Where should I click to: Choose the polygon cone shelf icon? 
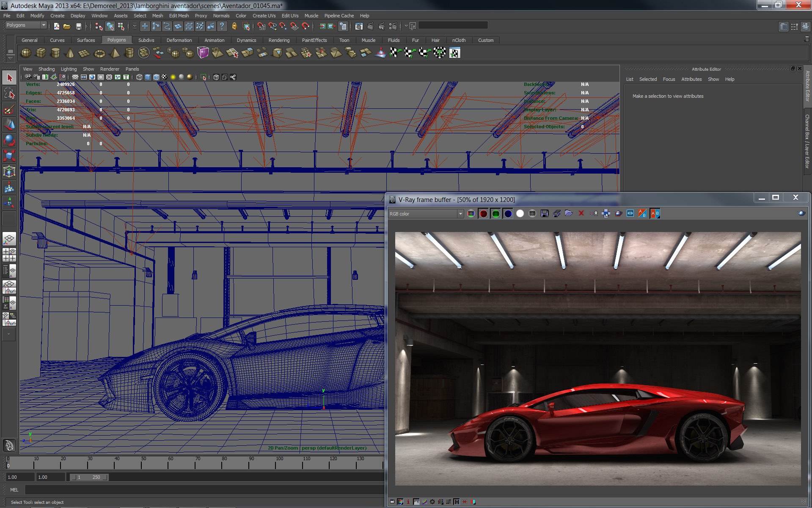(x=70, y=53)
